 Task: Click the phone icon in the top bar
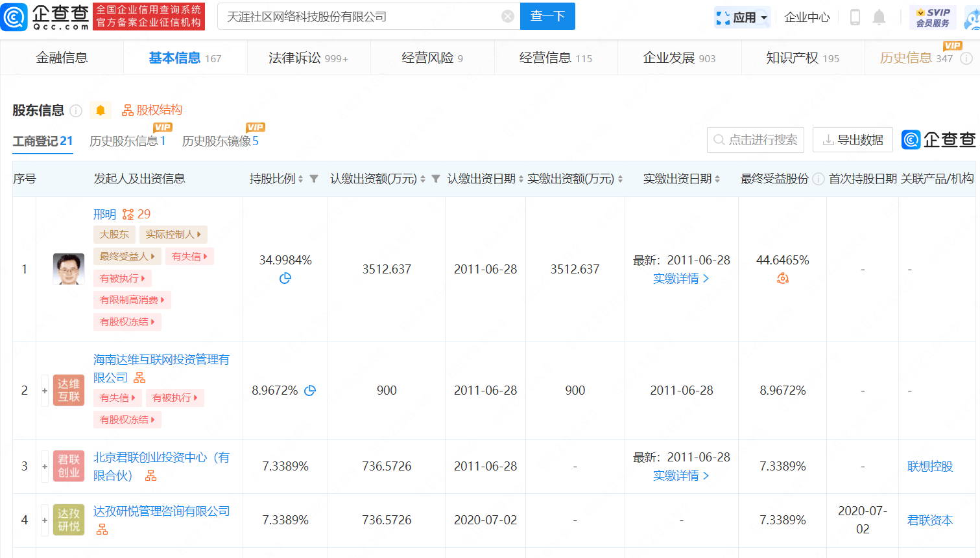click(x=855, y=17)
